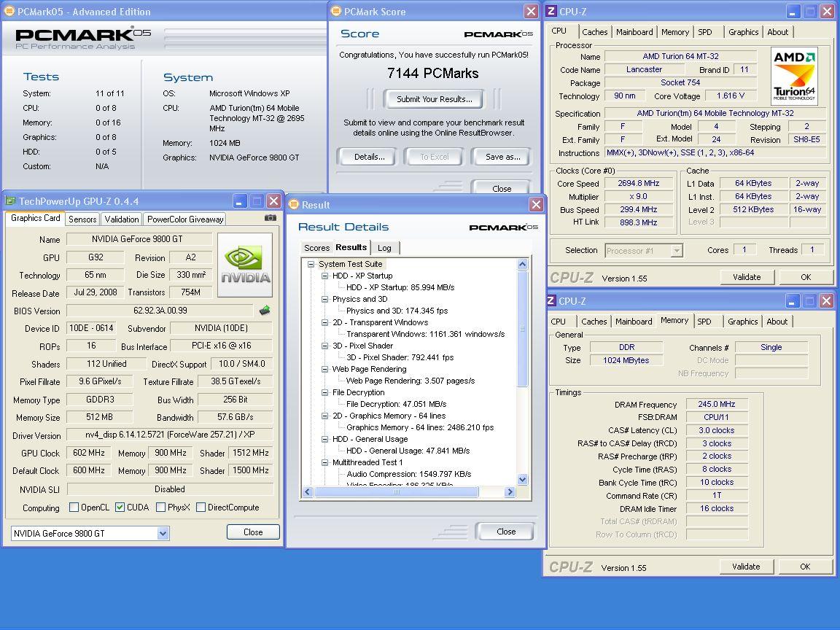
Task: Click the GPU-Z screenshot camera icon
Action: coord(271,218)
